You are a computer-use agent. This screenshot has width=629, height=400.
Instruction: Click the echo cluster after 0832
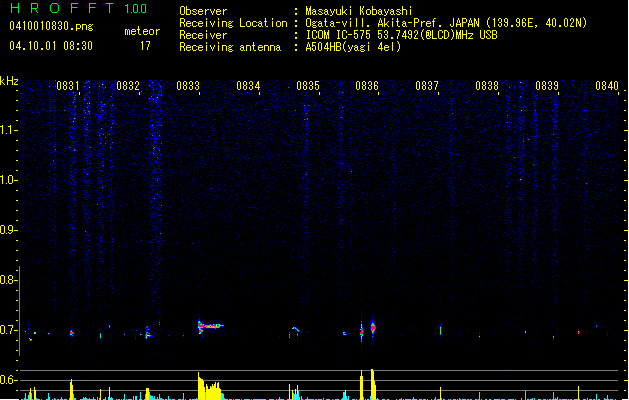coord(148,332)
